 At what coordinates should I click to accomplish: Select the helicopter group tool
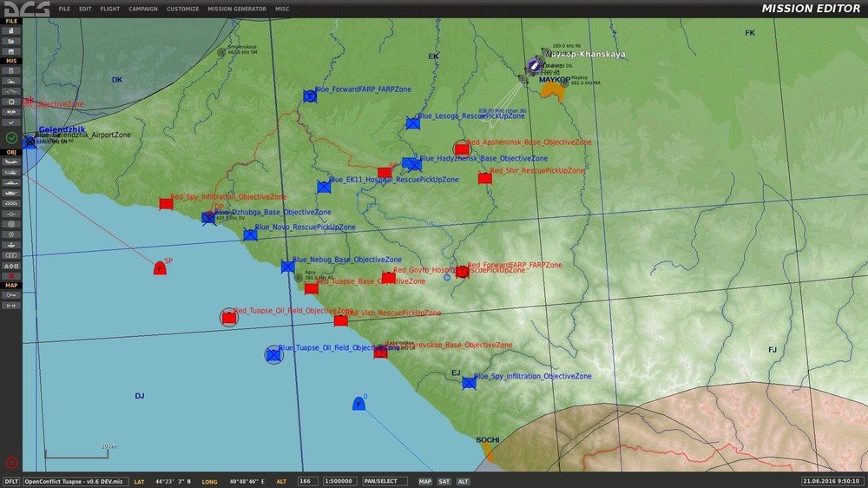(11, 172)
